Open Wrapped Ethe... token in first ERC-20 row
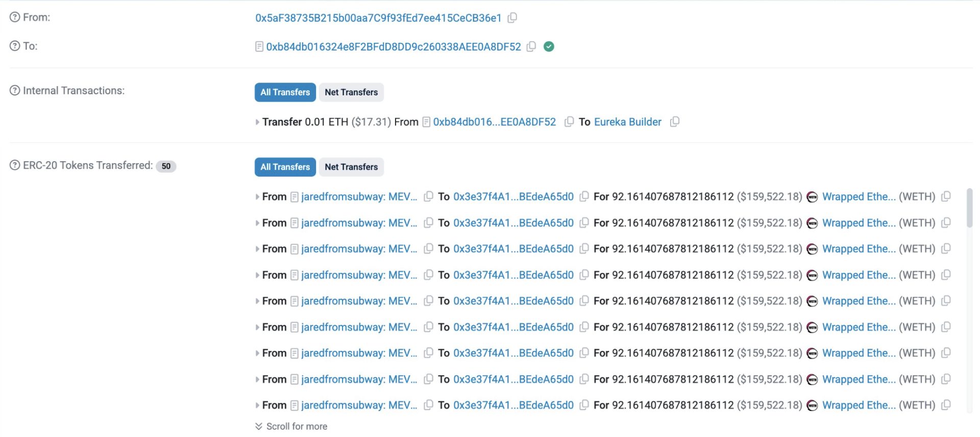This screenshot has width=980, height=437. pos(859,197)
